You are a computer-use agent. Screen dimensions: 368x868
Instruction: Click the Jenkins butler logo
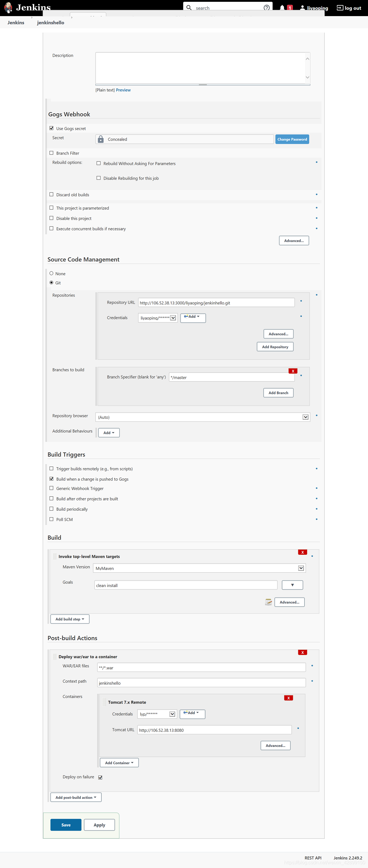(8, 7)
